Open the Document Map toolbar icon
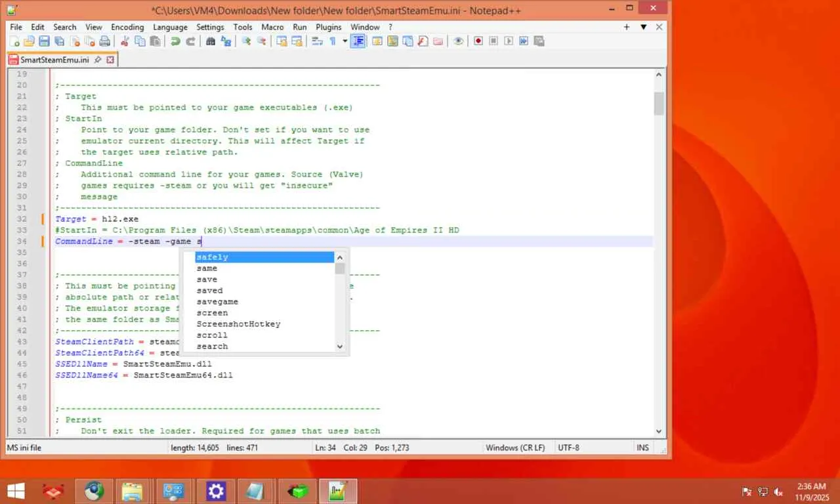 coord(392,41)
